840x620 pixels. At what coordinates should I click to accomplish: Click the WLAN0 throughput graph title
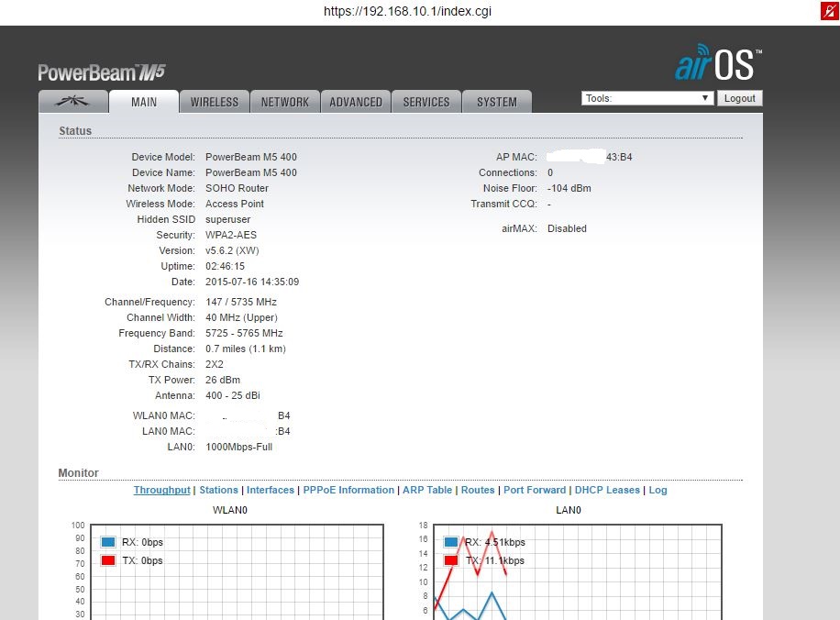[230, 510]
